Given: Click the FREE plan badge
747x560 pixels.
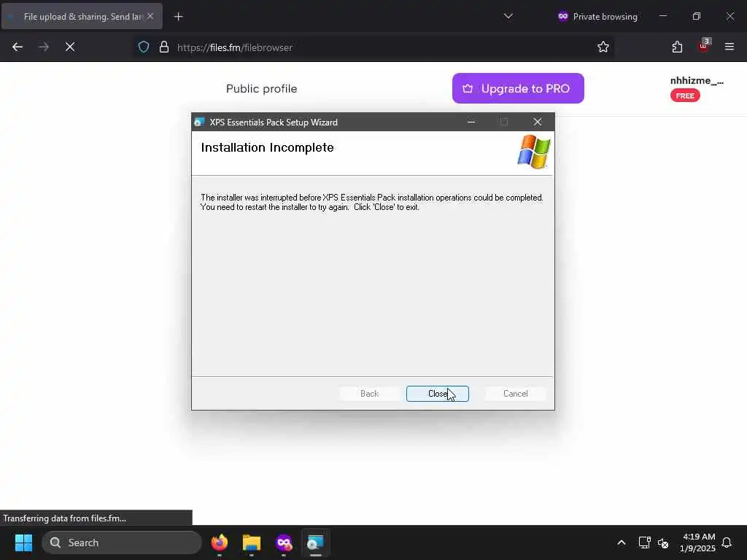Looking at the screenshot, I should pyautogui.click(x=685, y=96).
